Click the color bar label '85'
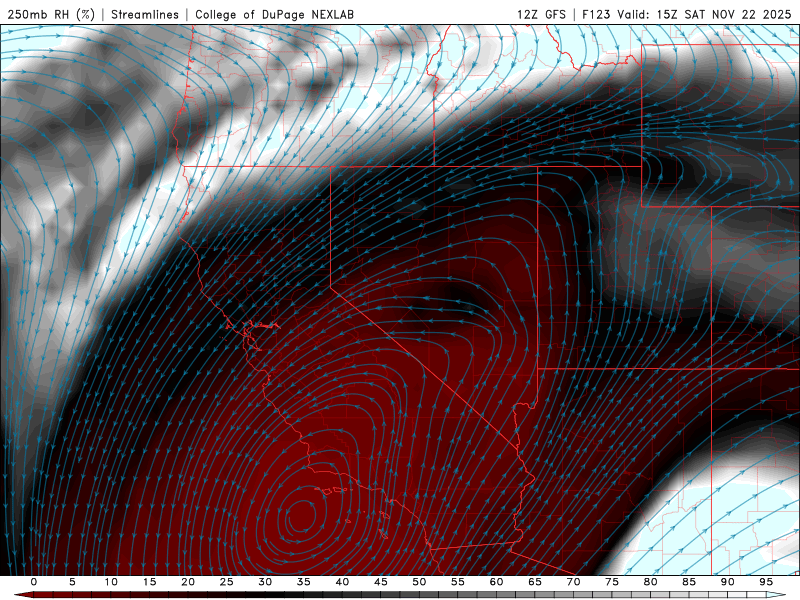 point(689,582)
